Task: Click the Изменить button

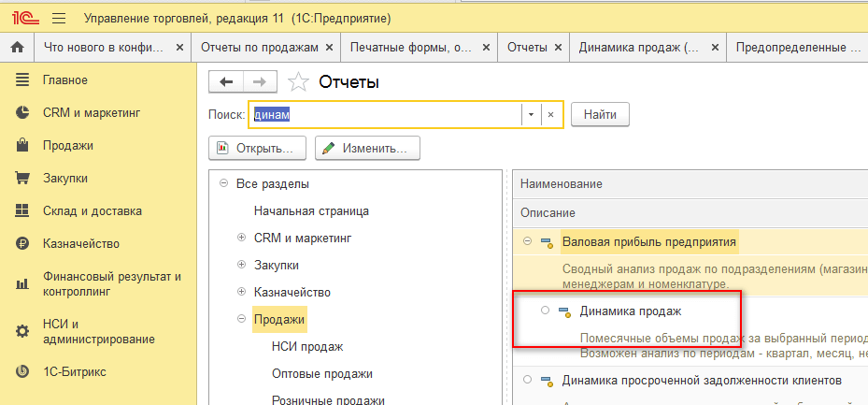Action: [367, 148]
